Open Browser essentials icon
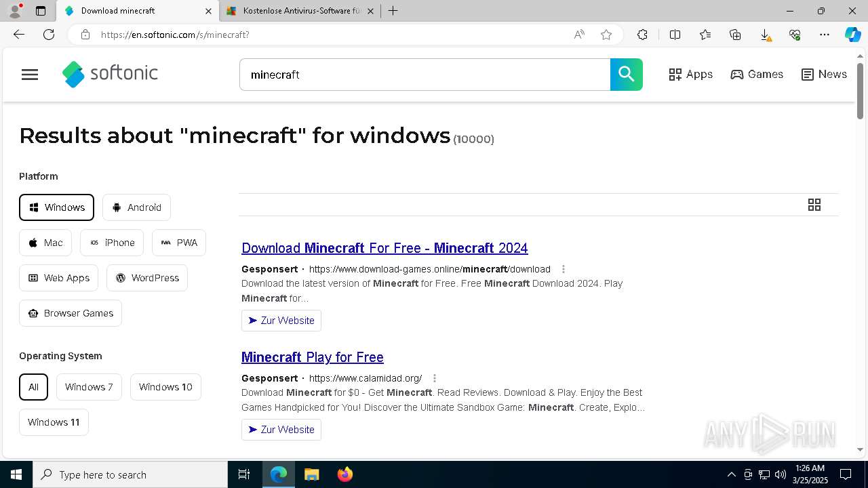The height and width of the screenshot is (488, 868). pos(795,35)
